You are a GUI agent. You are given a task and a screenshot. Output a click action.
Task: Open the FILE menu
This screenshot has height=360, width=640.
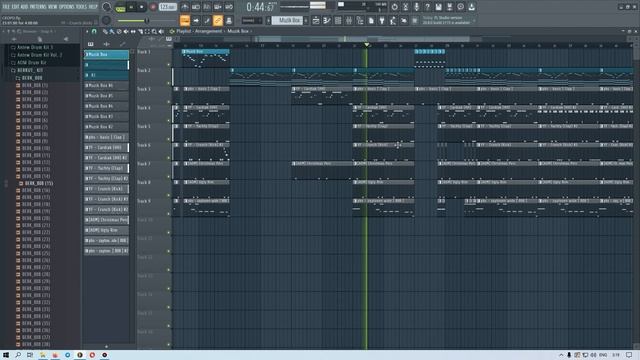point(6,7)
